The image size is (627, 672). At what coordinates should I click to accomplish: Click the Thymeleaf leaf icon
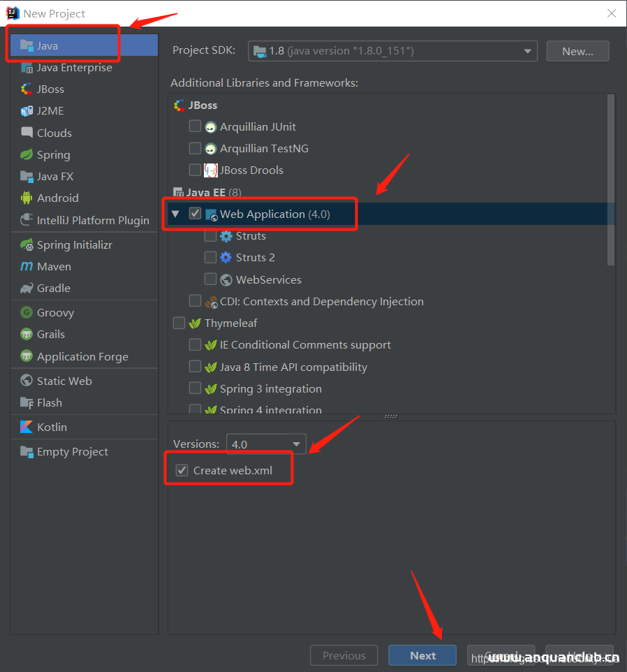coord(195,323)
